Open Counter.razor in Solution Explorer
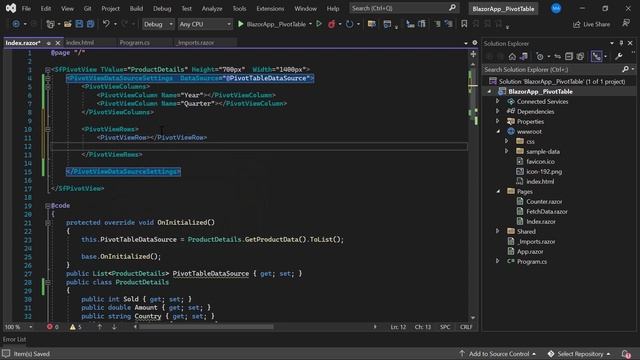The width and height of the screenshot is (640, 360). (544, 201)
